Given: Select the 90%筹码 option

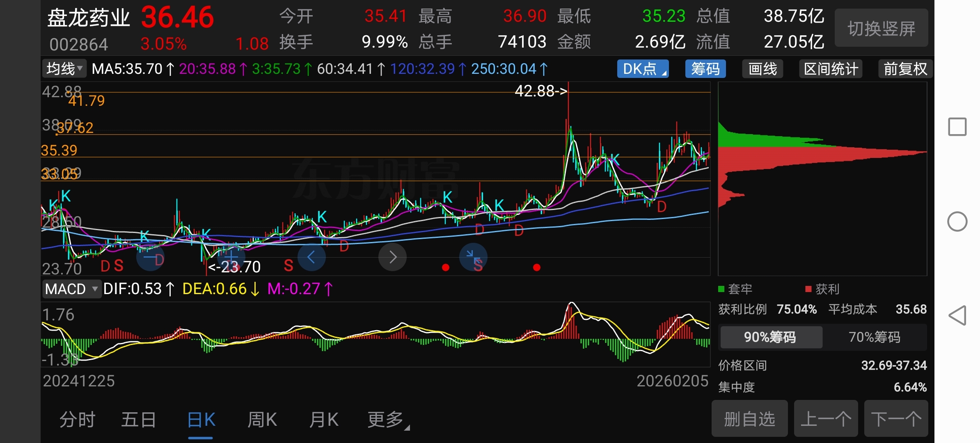Looking at the screenshot, I should (770, 337).
